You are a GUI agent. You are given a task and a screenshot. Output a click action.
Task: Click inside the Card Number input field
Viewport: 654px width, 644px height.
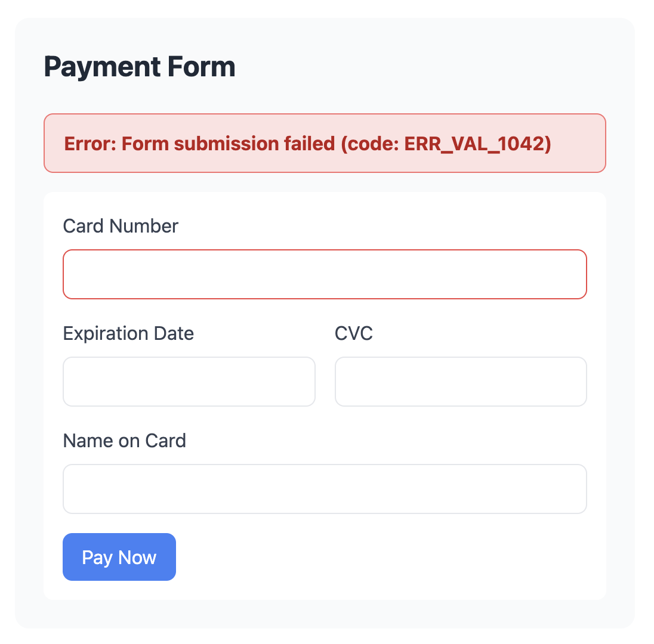(325, 274)
